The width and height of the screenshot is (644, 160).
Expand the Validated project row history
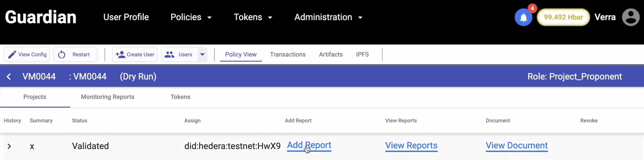9,146
